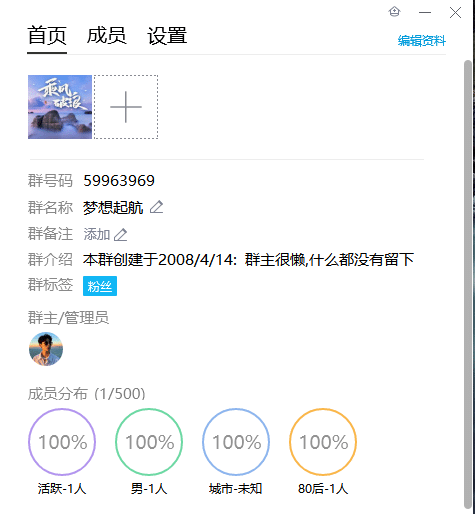Click the orange 80后 100% circle
475x514 pixels.
click(x=323, y=442)
